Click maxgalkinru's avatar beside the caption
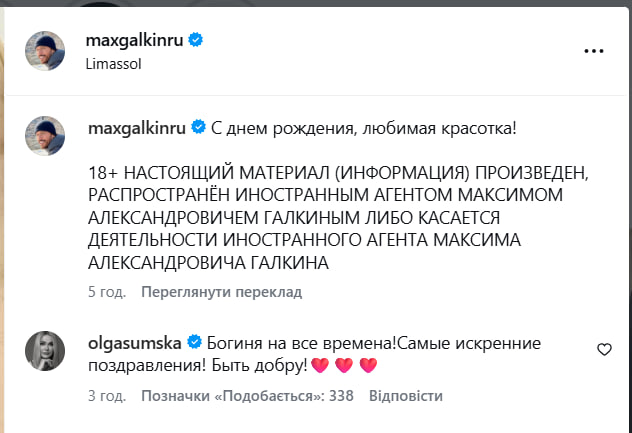 [45, 137]
